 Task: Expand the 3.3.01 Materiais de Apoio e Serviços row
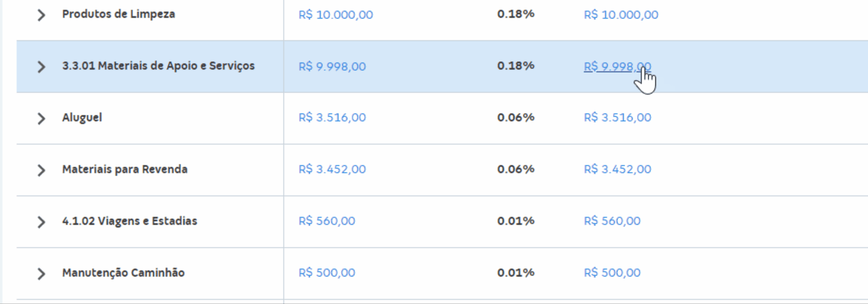click(41, 67)
